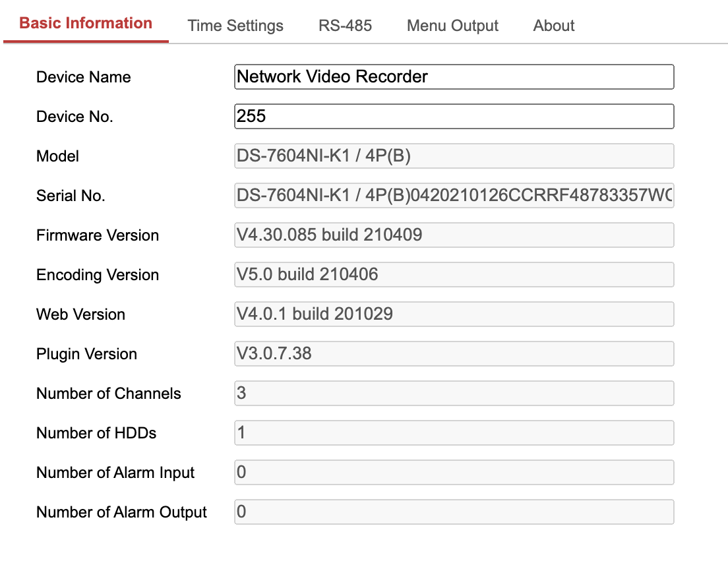This screenshot has height=563, width=728.
Task: Click the Device No. input field
Action: [x=454, y=116]
